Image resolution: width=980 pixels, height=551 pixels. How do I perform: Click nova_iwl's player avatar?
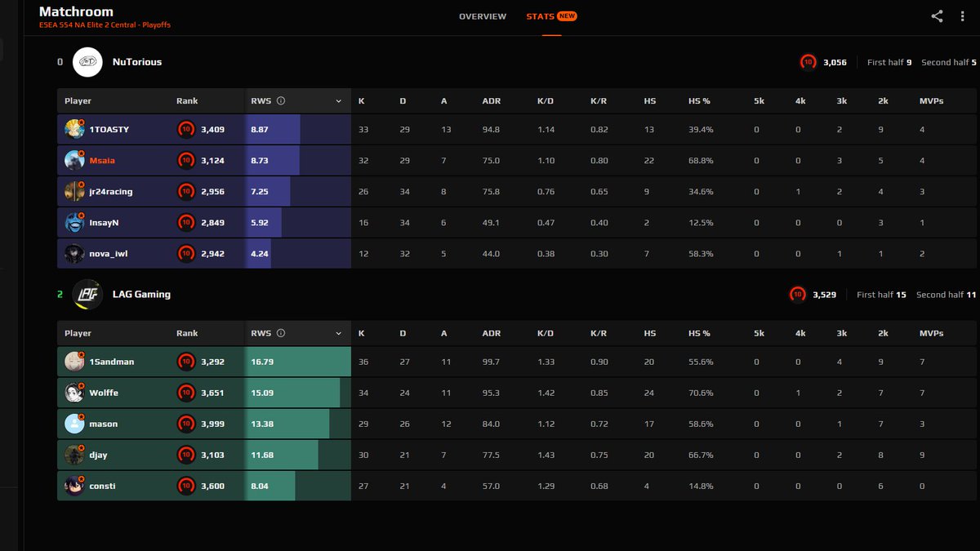(x=74, y=253)
